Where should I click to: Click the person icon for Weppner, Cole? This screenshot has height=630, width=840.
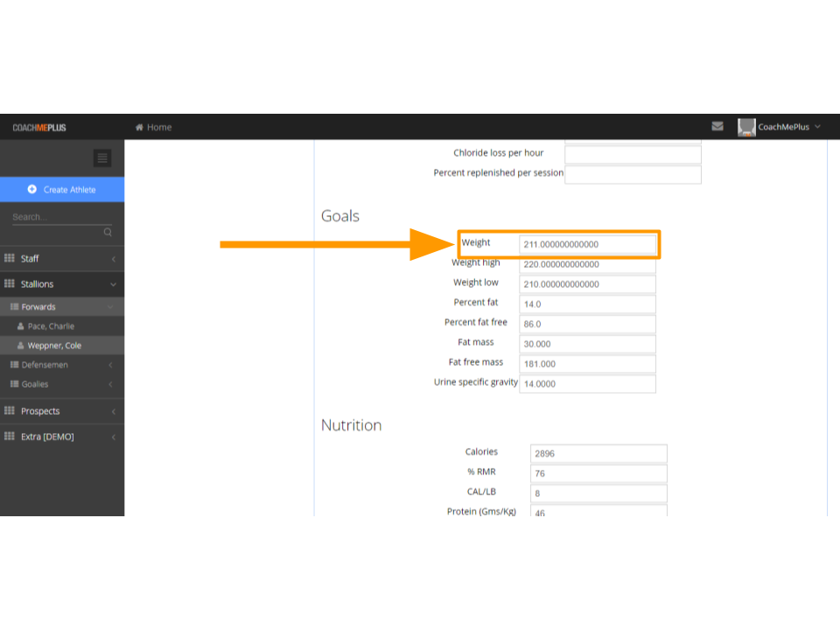click(20, 345)
